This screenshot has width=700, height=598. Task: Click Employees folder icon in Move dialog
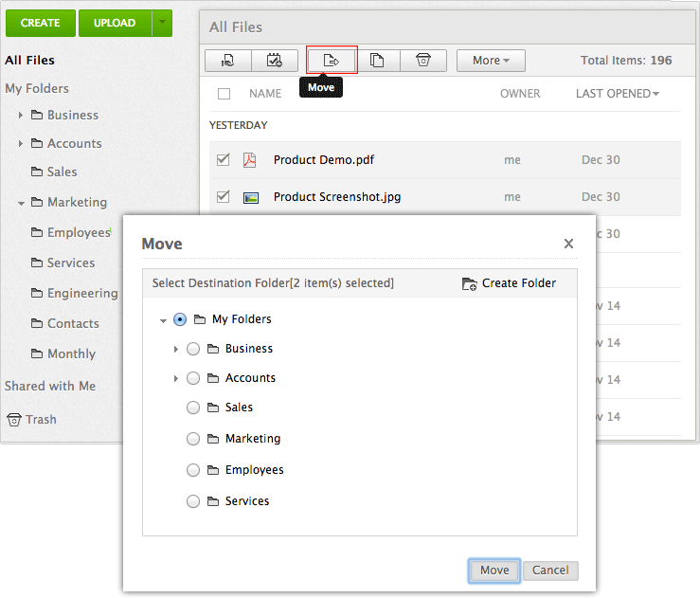pyautogui.click(x=213, y=470)
